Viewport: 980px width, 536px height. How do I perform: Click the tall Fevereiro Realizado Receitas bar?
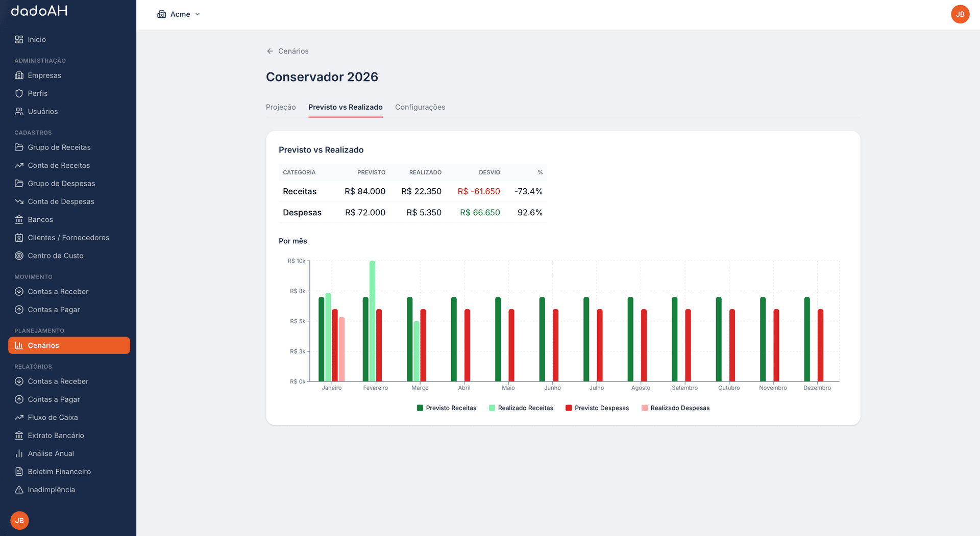pos(372,321)
